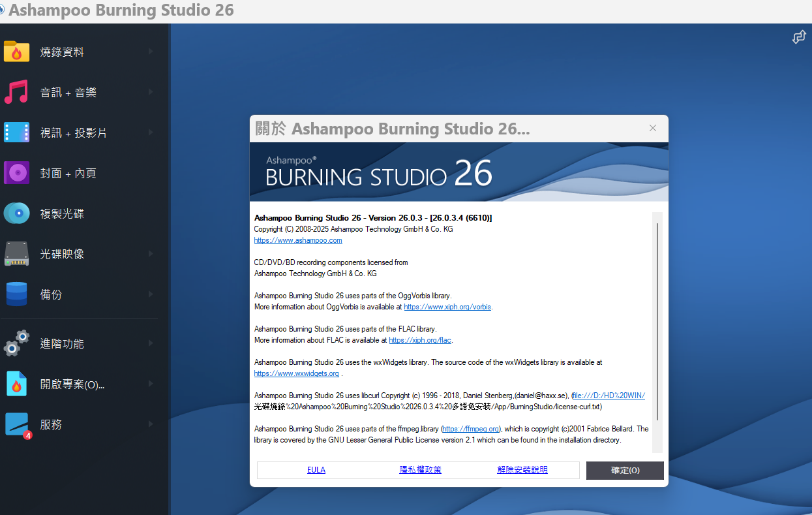Click the disc image drive icon
The height and width of the screenshot is (515, 812).
16,254
